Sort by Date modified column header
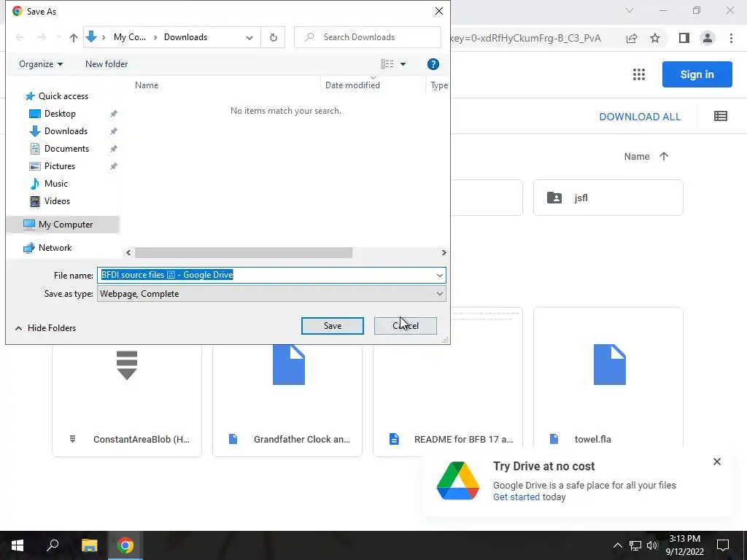 352,85
